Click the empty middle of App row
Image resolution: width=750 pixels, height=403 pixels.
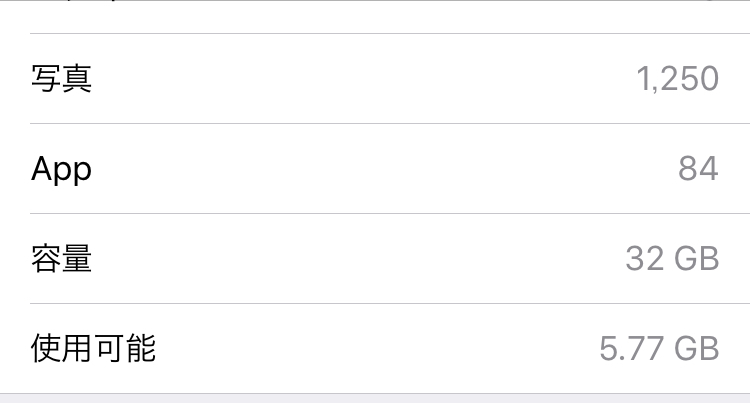point(360,169)
